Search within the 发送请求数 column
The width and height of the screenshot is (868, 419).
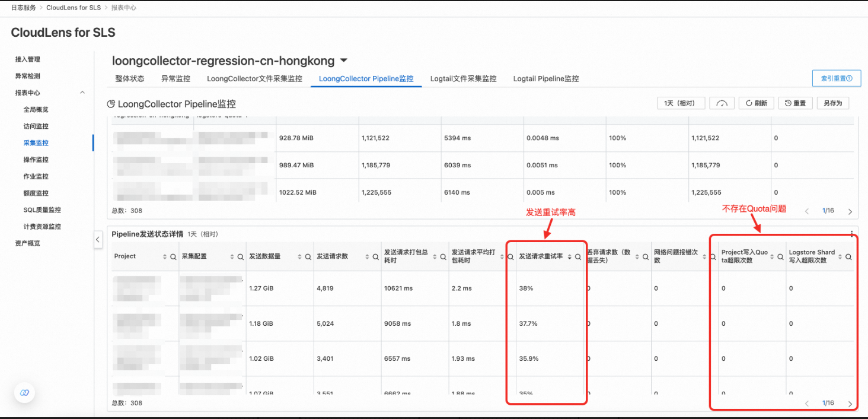click(375, 257)
